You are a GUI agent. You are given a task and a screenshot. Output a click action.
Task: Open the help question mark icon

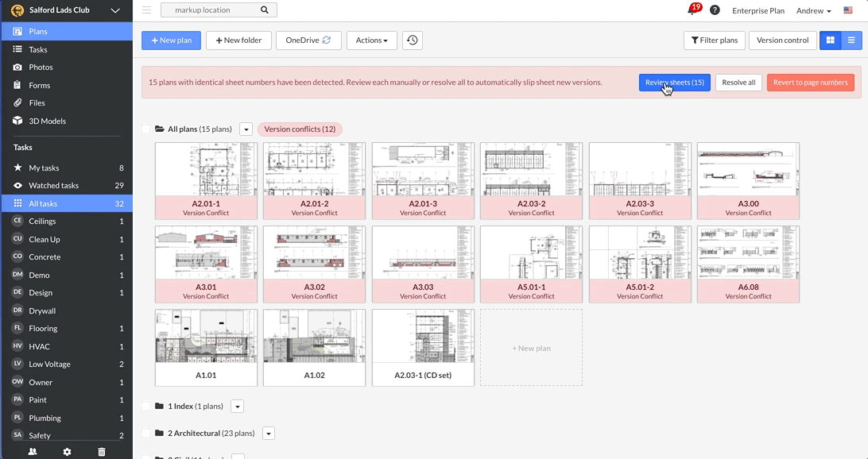715,10
